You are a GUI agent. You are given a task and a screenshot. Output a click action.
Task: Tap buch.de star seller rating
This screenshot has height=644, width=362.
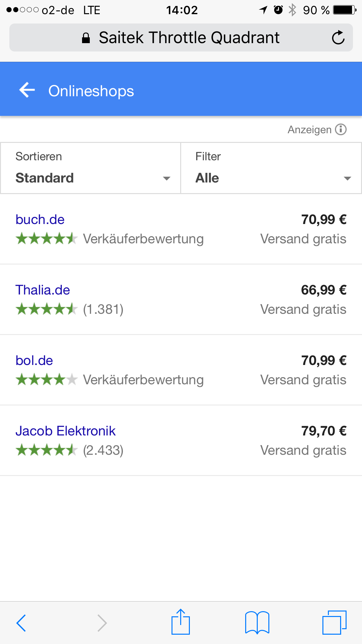(47, 239)
